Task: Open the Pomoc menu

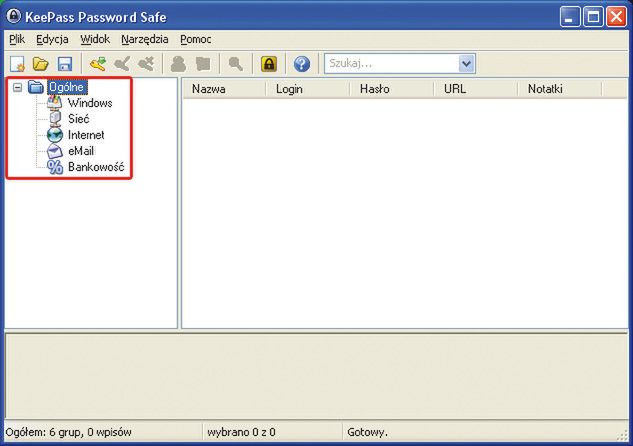Action: pos(196,39)
